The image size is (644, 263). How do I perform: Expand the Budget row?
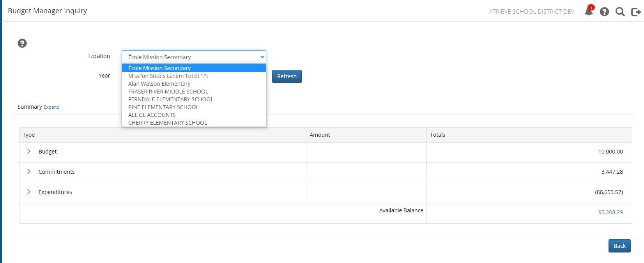[x=29, y=151]
